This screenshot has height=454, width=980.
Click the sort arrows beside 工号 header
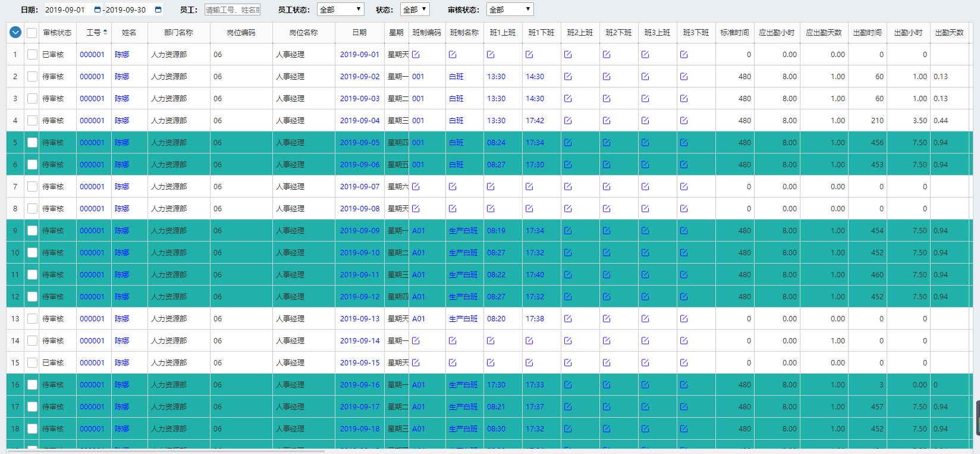(x=105, y=32)
